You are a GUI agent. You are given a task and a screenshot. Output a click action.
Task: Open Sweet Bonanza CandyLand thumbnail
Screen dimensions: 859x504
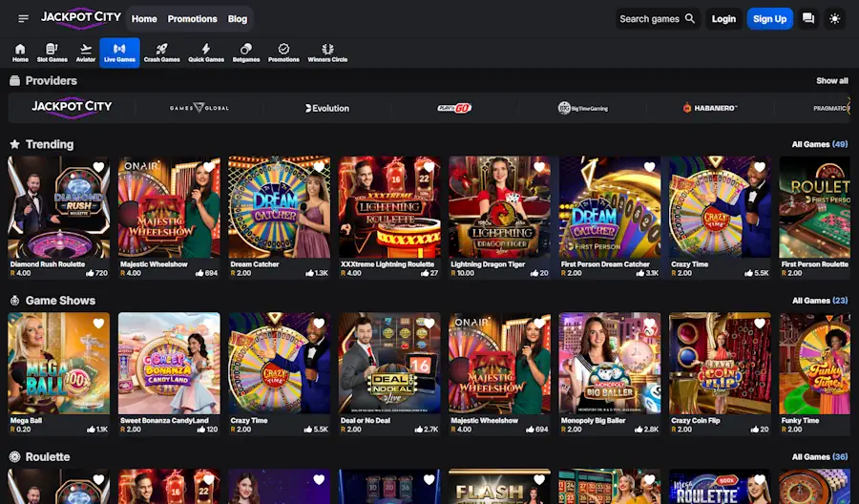coord(169,364)
